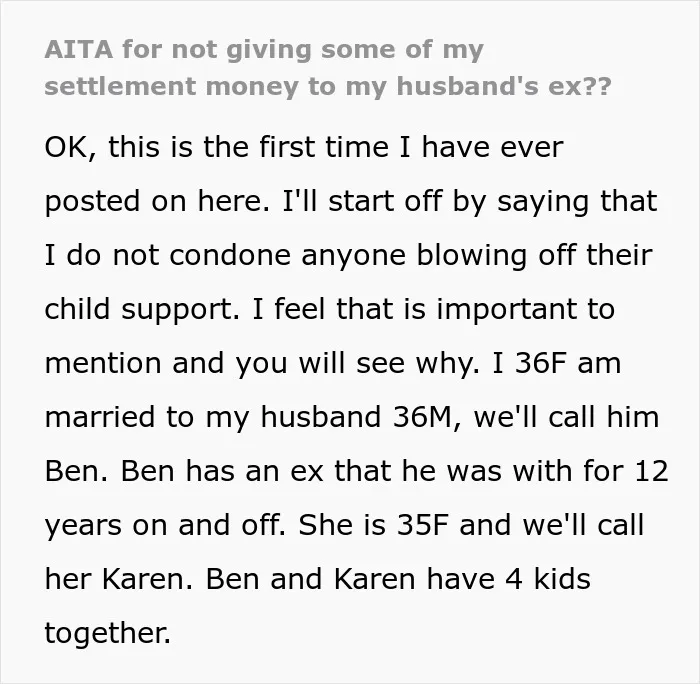The width and height of the screenshot is (700, 684).
Task: Click the line starting "posted on here"
Action: tap(351, 201)
